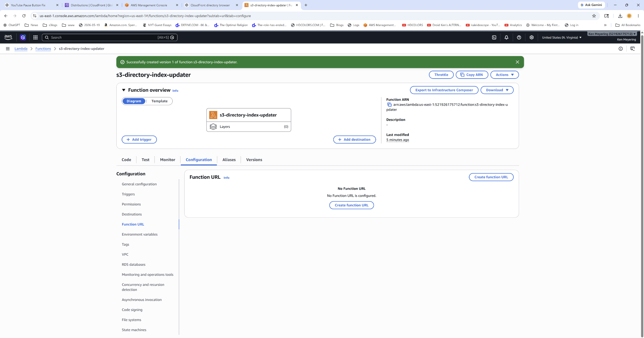Open the feedback panel icon at right

coord(632,49)
